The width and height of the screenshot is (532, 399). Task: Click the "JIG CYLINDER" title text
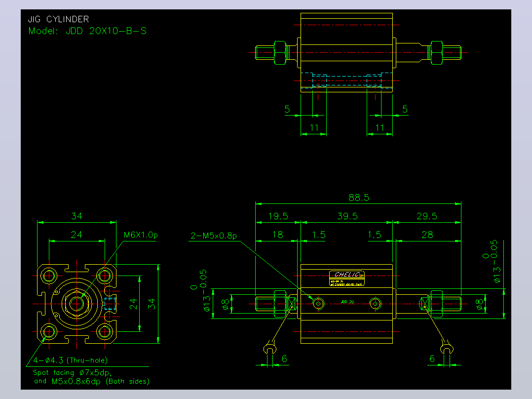point(58,19)
